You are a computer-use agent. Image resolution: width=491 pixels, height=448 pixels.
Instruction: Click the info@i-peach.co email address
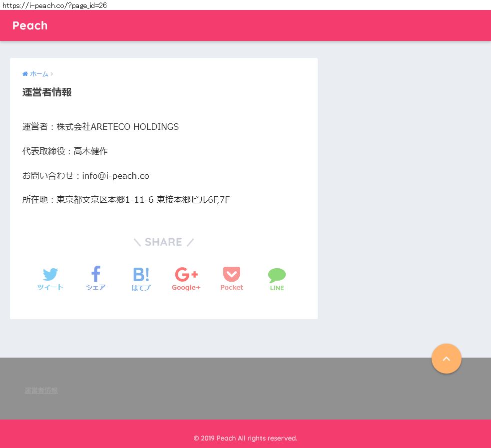[x=115, y=176]
